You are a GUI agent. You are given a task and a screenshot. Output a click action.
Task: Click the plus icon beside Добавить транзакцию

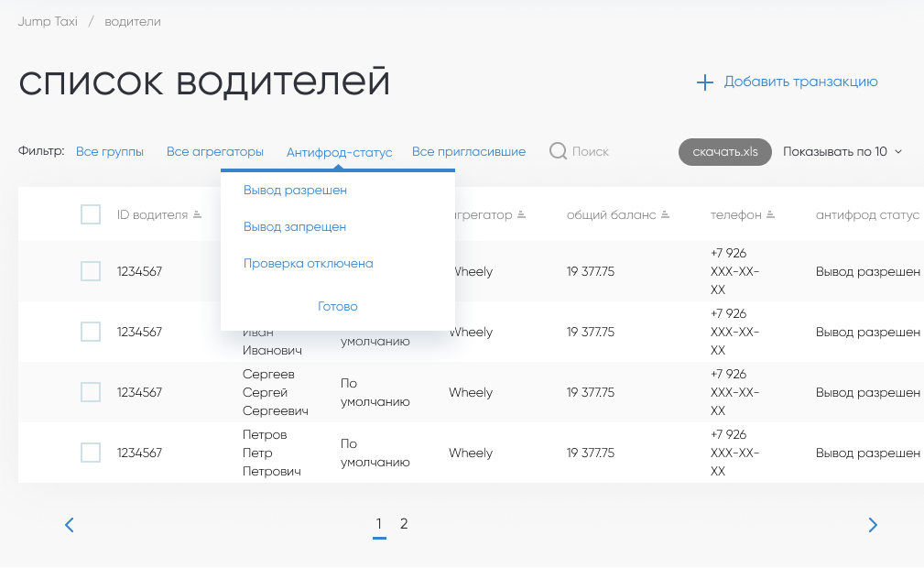coord(704,82)
